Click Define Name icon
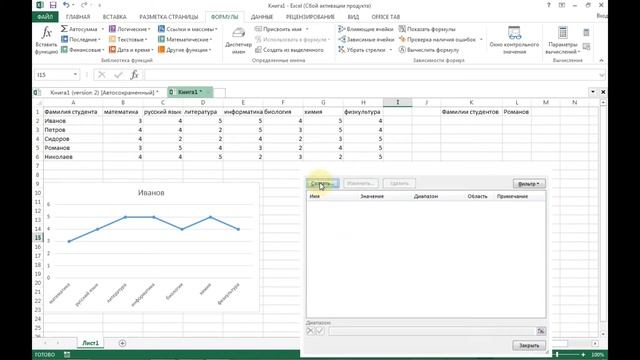640x360 pixels. click(258, 29)
